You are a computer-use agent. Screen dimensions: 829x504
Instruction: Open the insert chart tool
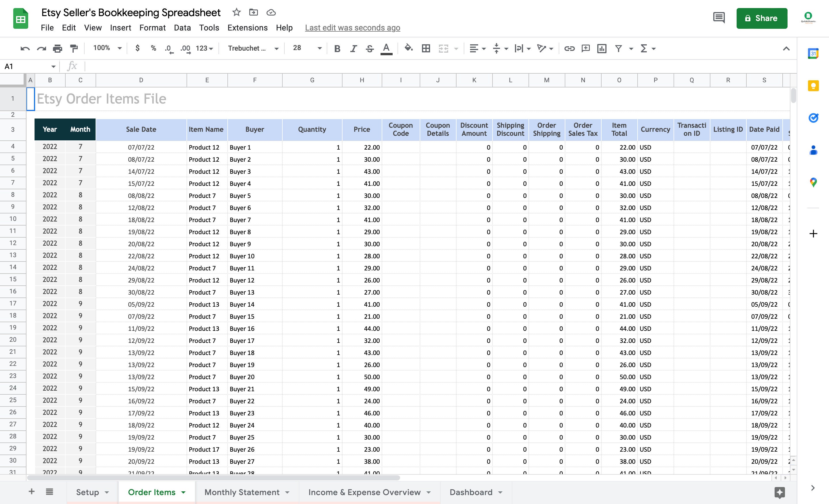(x=602, y=48)
